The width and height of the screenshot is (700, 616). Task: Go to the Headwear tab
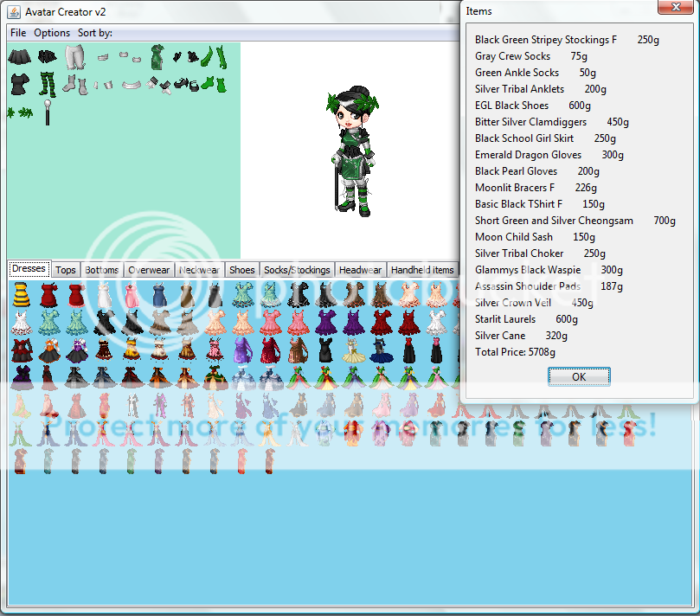pyautogui.click(x=360, y=270)
